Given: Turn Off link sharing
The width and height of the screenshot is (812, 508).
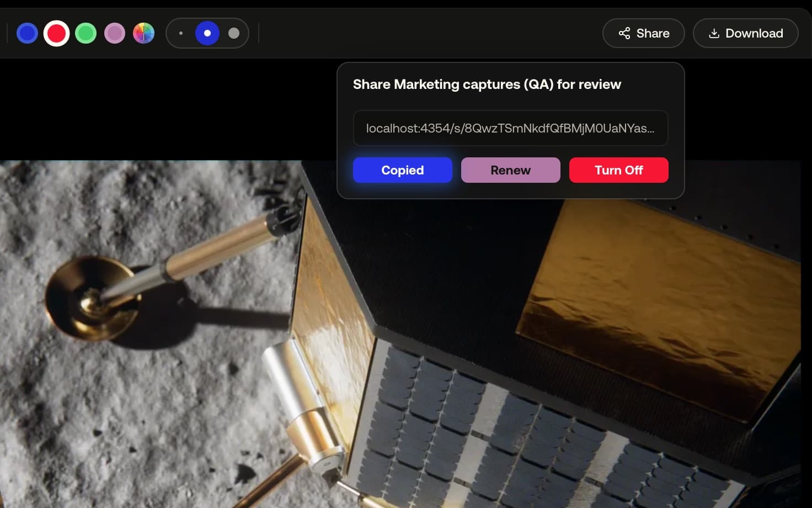Looking at the screenshot, I should (x=619, y=170).
